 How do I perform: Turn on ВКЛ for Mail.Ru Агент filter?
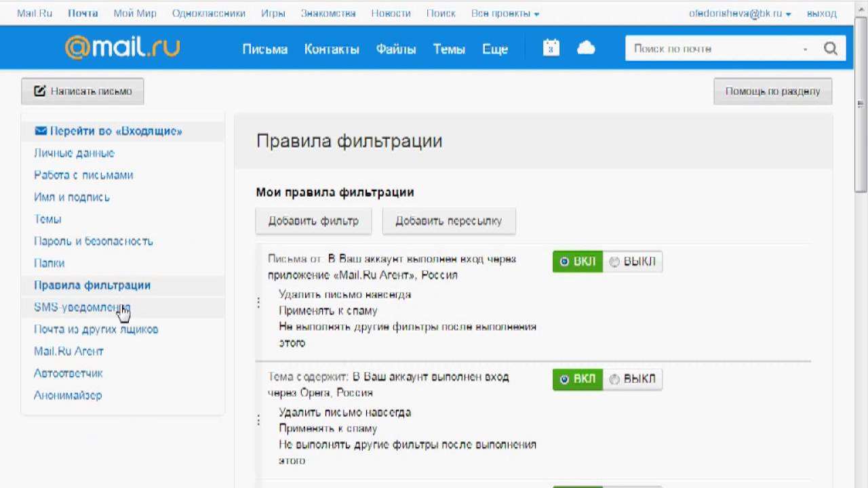click(578, 262)
